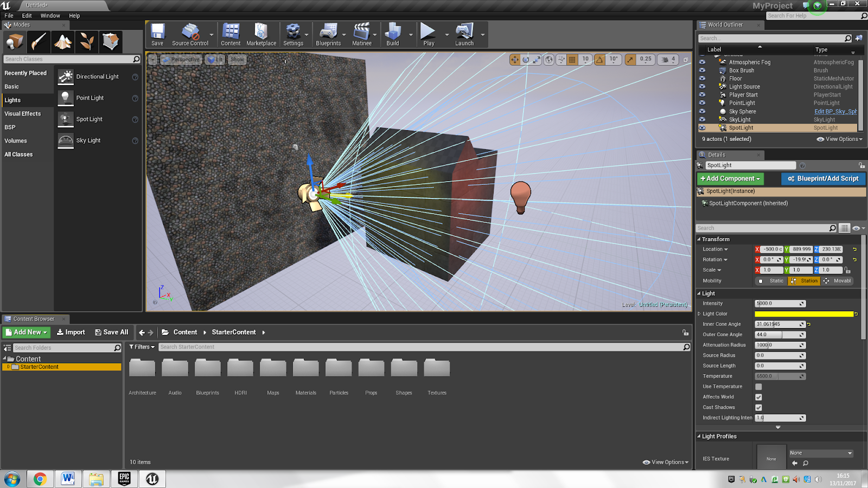The height and width of the screenshot is (488, 868).
Task: Click the Build toolbar icon
Action: point(393,35)
